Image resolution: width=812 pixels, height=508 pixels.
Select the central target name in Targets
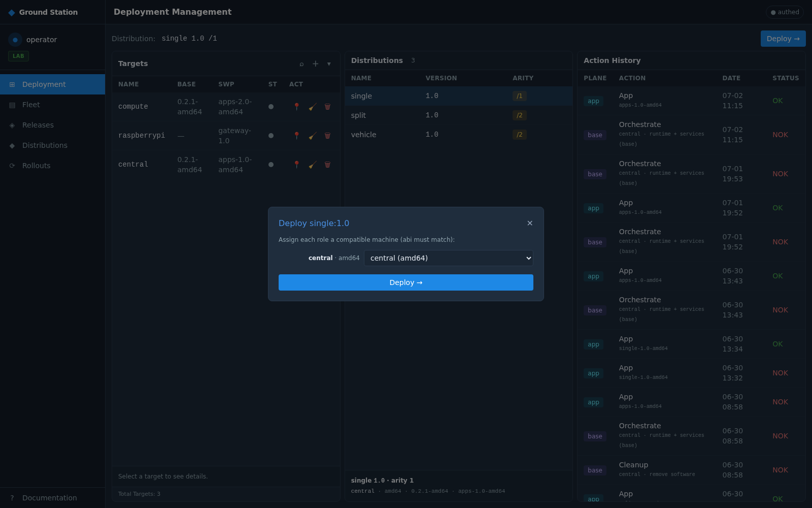click(x=133, y=165)
